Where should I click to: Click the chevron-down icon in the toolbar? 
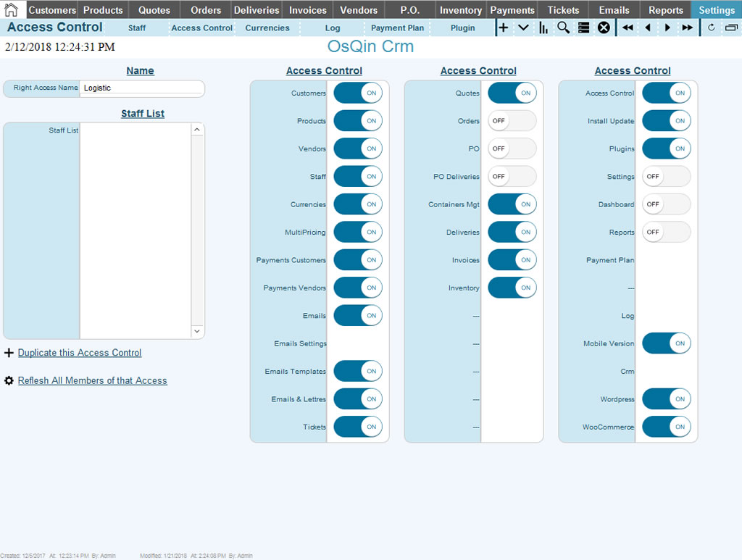coord(523,28)
